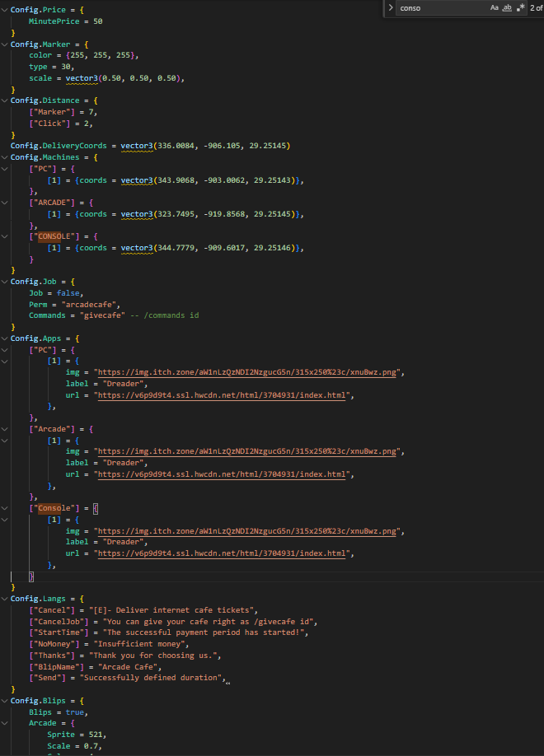Collapse the Config.Blips section

(x=4, y=701)
